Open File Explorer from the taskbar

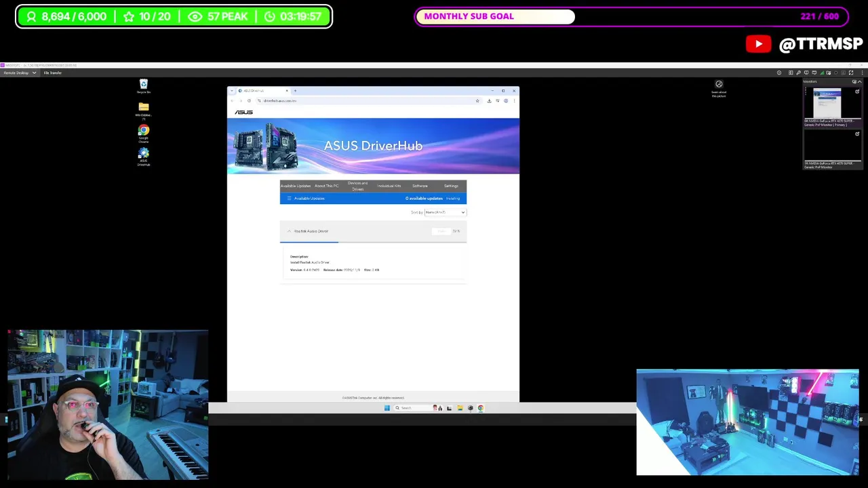point(460,408)
